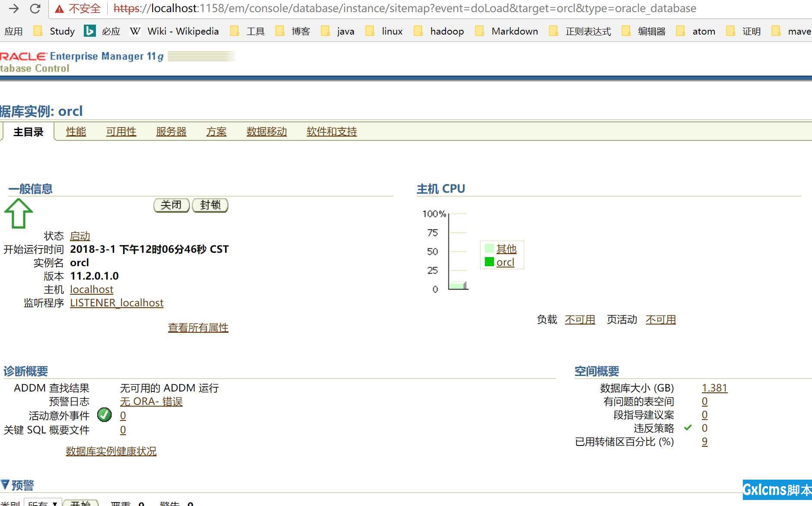
Task: Open the linux bookmark folder
Action: point(384,31)
